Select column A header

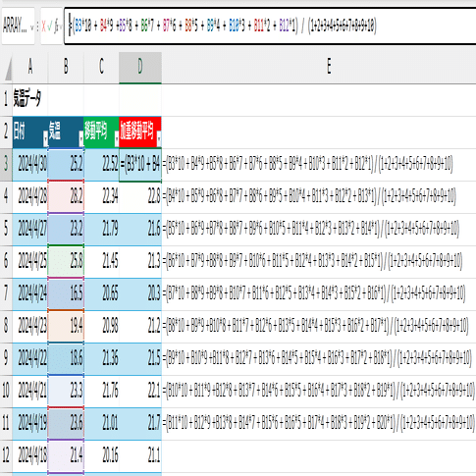[30, 67]
